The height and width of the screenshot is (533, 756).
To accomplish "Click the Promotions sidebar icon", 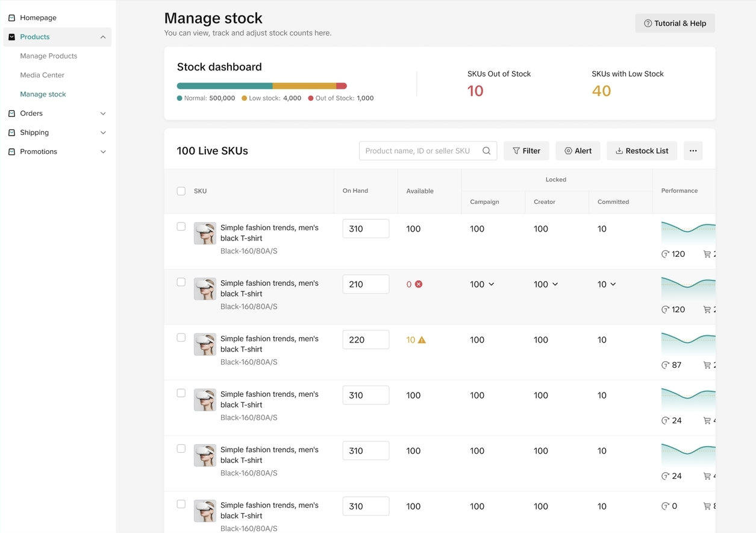I will click(x=11, y=152).
